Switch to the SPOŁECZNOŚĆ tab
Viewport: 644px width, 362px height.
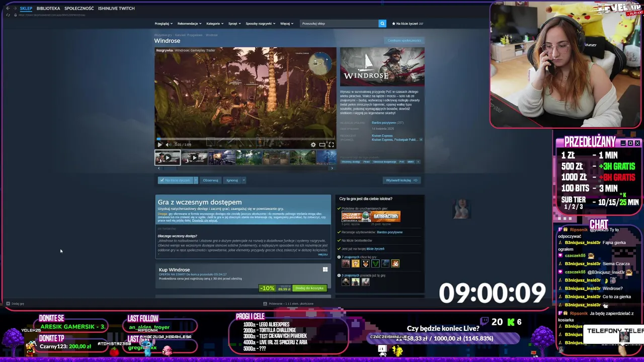tap(79, 9)
